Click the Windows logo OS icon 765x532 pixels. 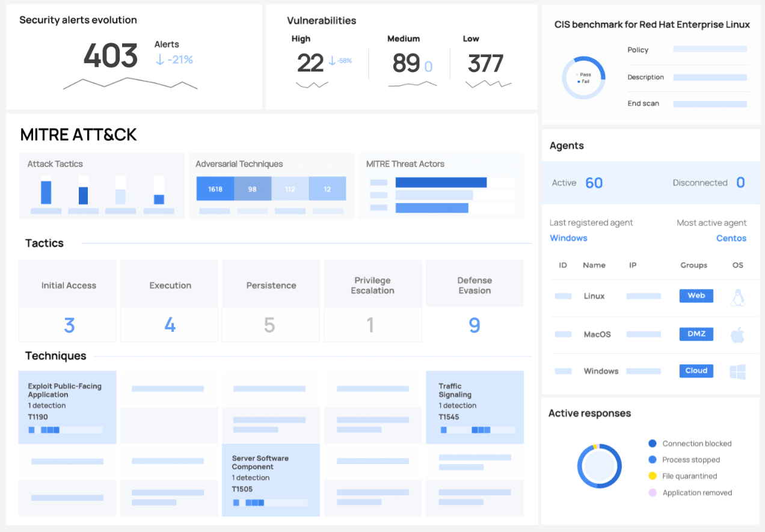737,371
